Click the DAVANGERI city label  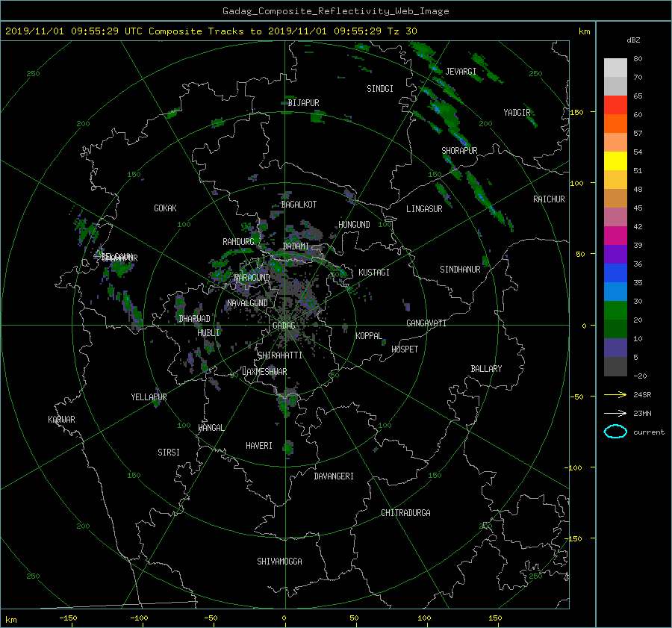point(334,476)
